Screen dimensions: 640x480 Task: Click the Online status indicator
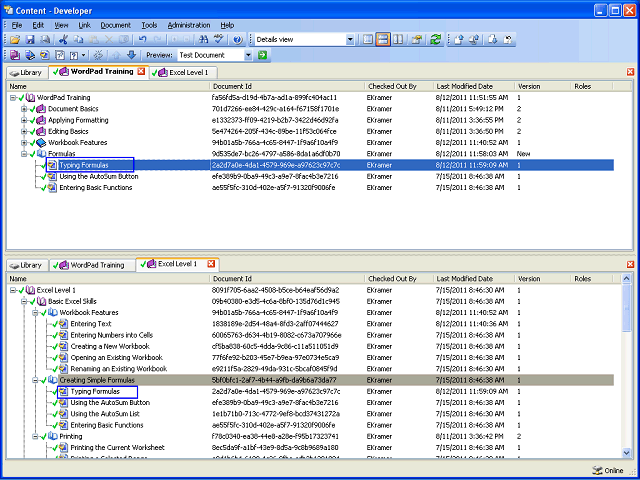(x=608, y=471)
